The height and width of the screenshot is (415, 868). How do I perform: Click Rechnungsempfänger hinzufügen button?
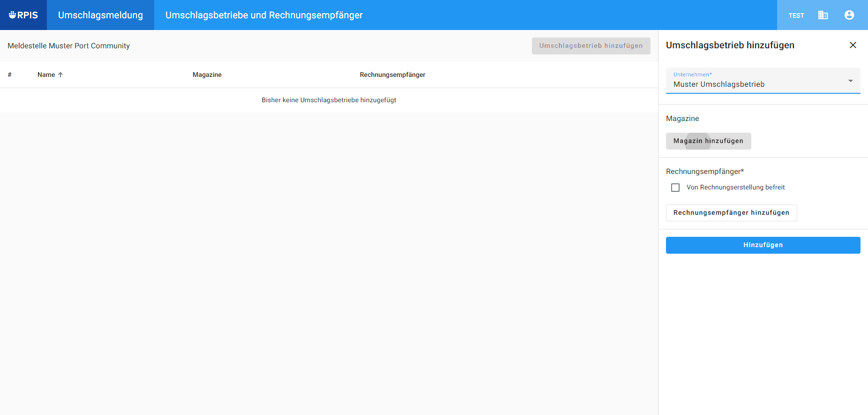(731, 213)
